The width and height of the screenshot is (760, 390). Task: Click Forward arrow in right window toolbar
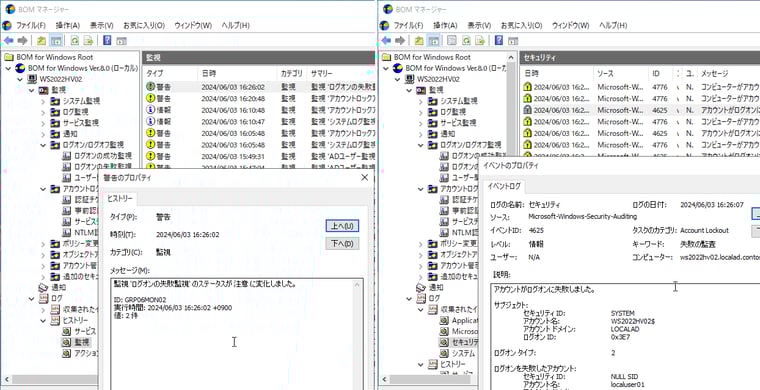point(400,41)
